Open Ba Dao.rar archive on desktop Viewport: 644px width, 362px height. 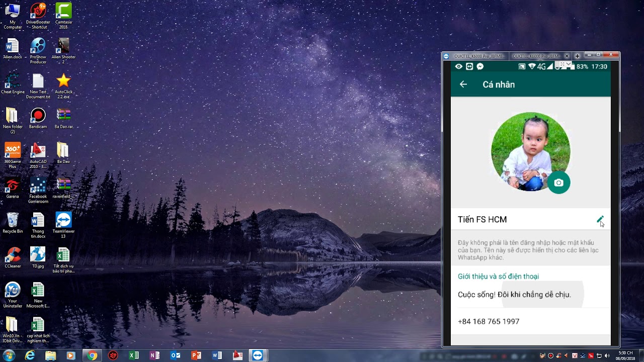(x=63, y=118)
